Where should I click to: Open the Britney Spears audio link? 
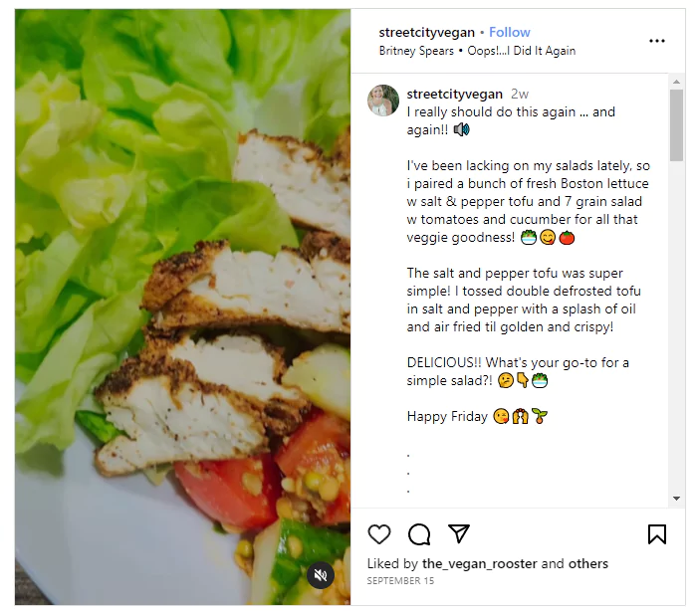(477, 51)
